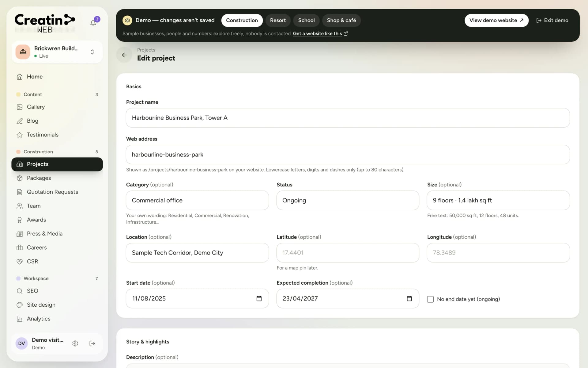Click the Careers briefcase icon
Image resolution: width=588 pixels, height=368 pixels.
tap(20, 247)
